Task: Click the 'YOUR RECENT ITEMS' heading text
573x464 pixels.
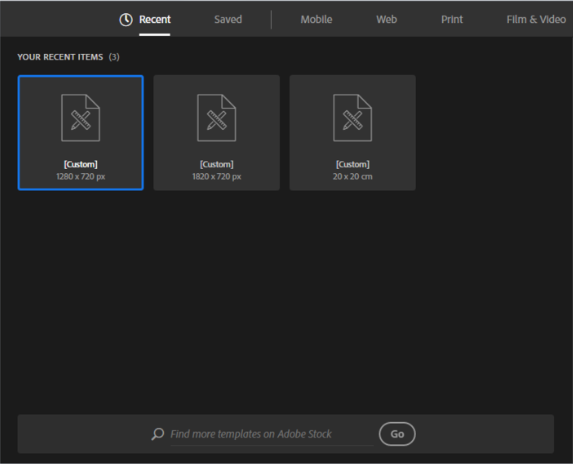Action: 60,57
